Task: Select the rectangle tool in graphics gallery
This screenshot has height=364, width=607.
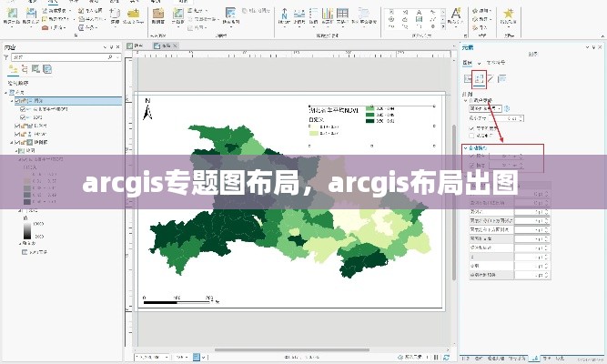Action: tap(391, 12)
